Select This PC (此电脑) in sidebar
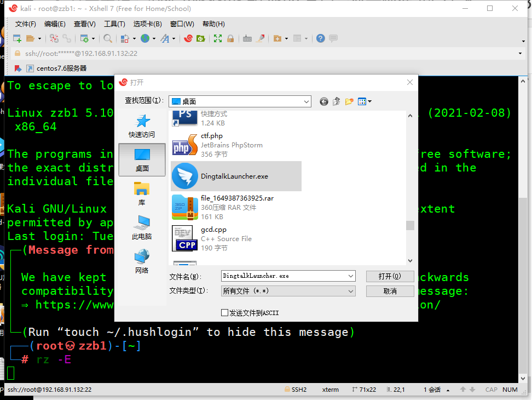The image size is (532, 400). point(142,228)
